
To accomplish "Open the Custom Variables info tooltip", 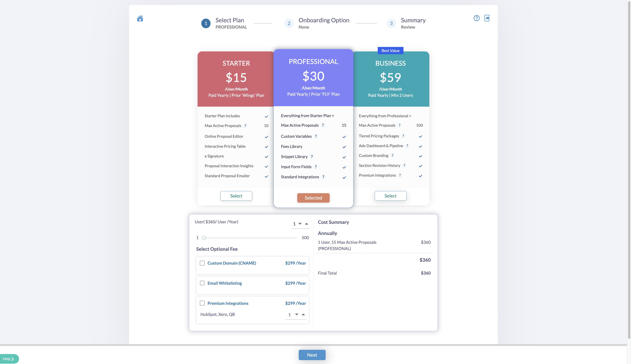I will click(x=316, y=136).
